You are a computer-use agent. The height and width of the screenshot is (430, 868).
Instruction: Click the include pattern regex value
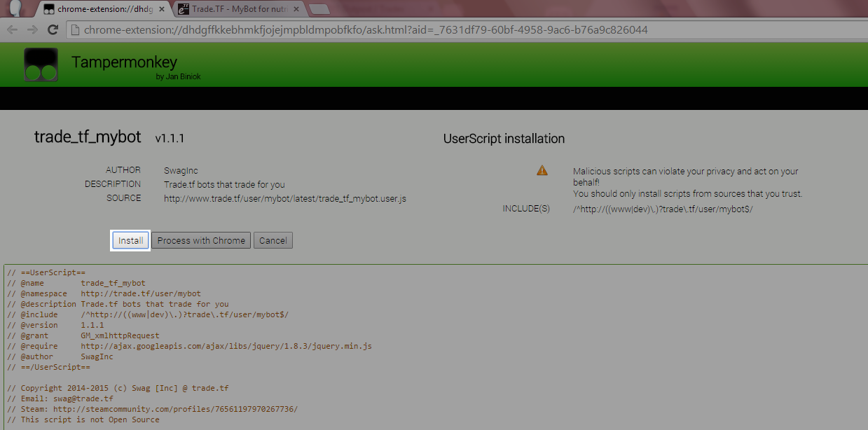pos(663,209)
